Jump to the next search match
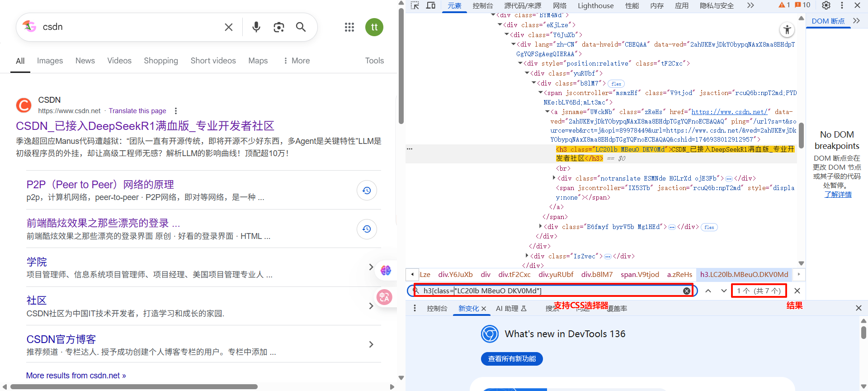 (x=724, y=291)
